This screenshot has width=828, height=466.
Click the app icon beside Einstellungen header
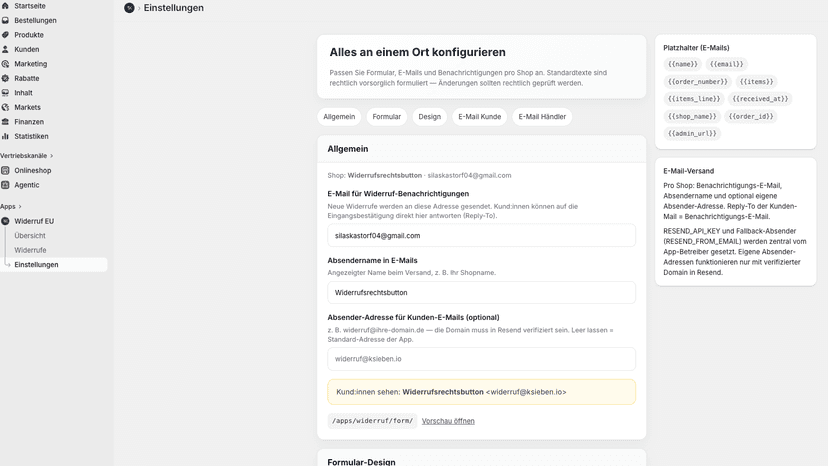click(129, 8)
